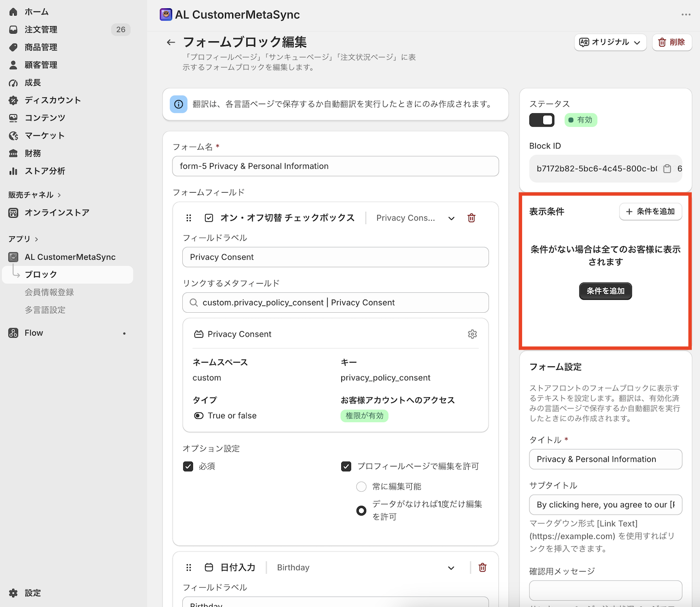Image resolution: width=700 pixels, height=607 pixels.
Task: Expand the アプリ section
Action: [23, 239]
